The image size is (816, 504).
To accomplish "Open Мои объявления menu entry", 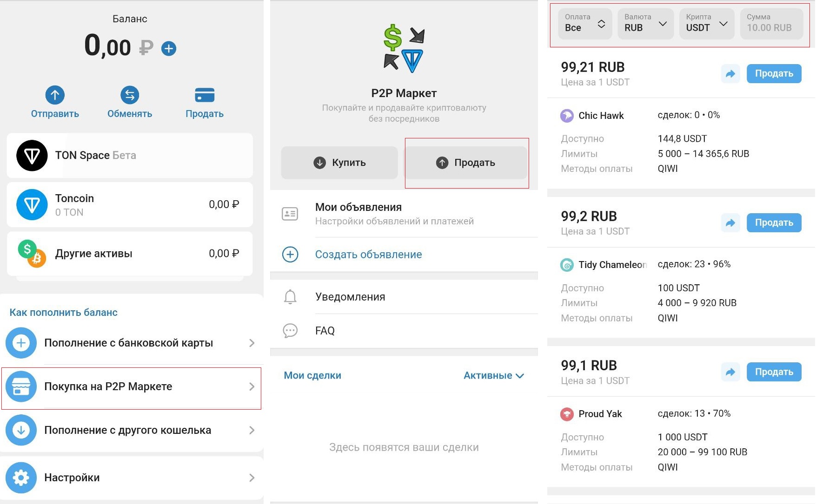I will click(x=404, y=214).
